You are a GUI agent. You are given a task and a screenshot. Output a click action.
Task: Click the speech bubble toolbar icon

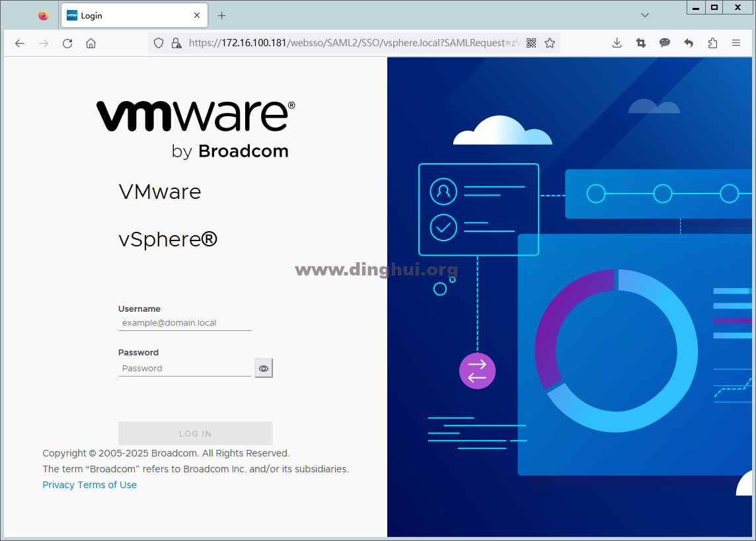(664, 44)
